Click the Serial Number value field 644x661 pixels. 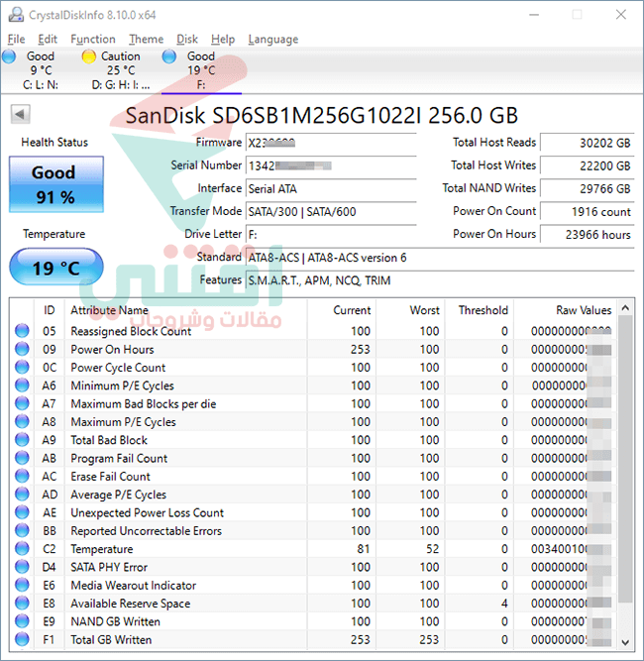coord(331,165)
